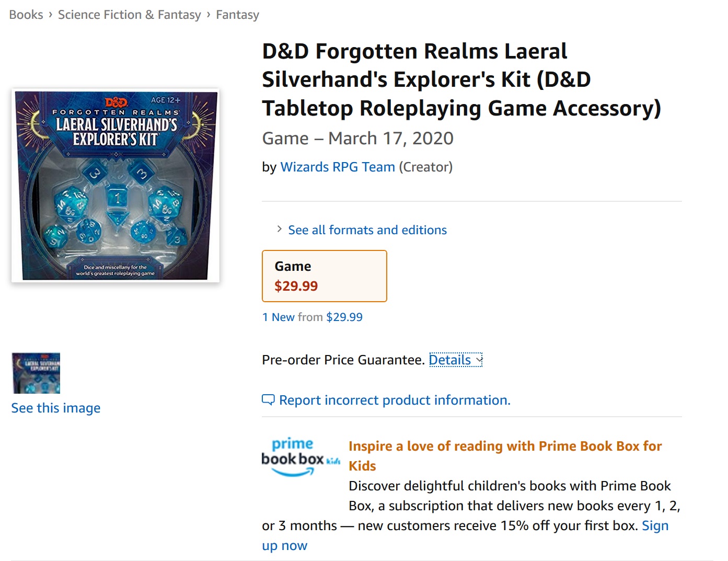Click the Sign up now link
This screenshot has height=561, width=728.
pos(465,535)
